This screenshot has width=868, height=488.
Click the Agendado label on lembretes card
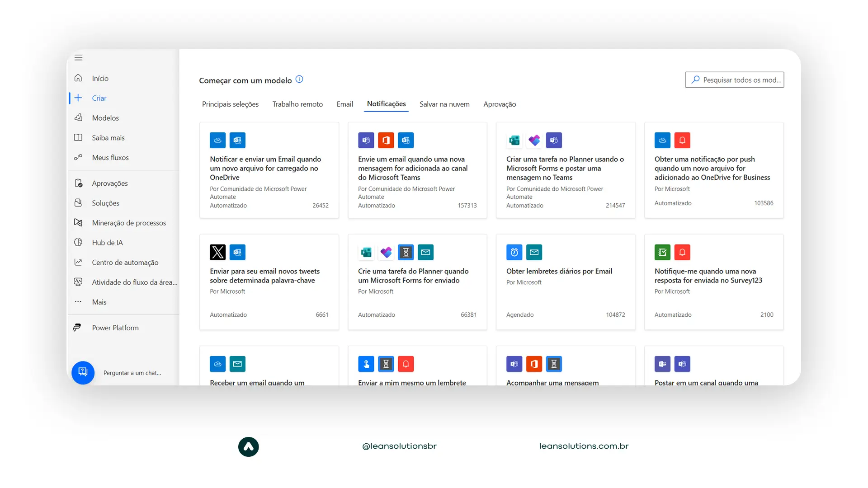coord(520,314)
